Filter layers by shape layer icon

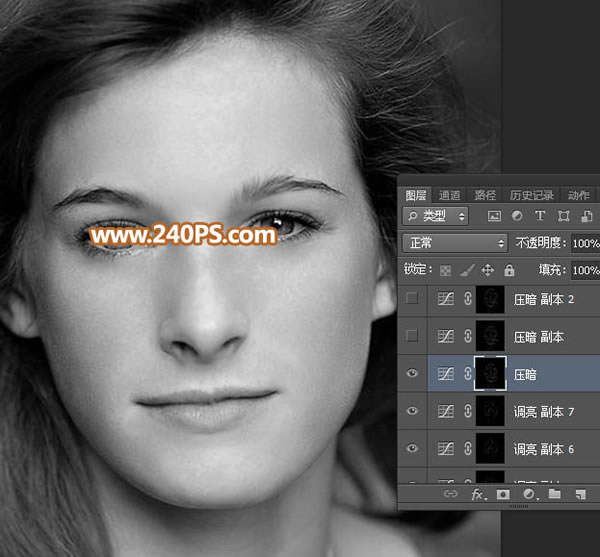[563, 216]
